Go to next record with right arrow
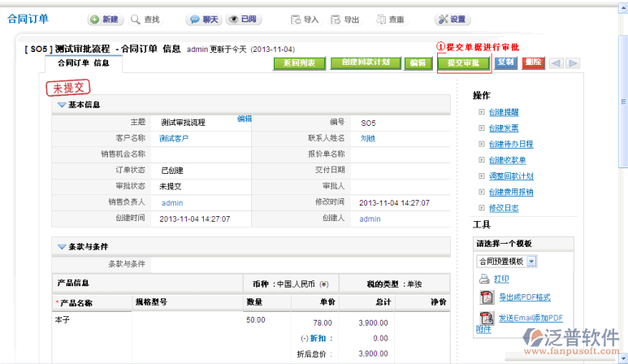628x364 pixels. (x=574, y=63)
